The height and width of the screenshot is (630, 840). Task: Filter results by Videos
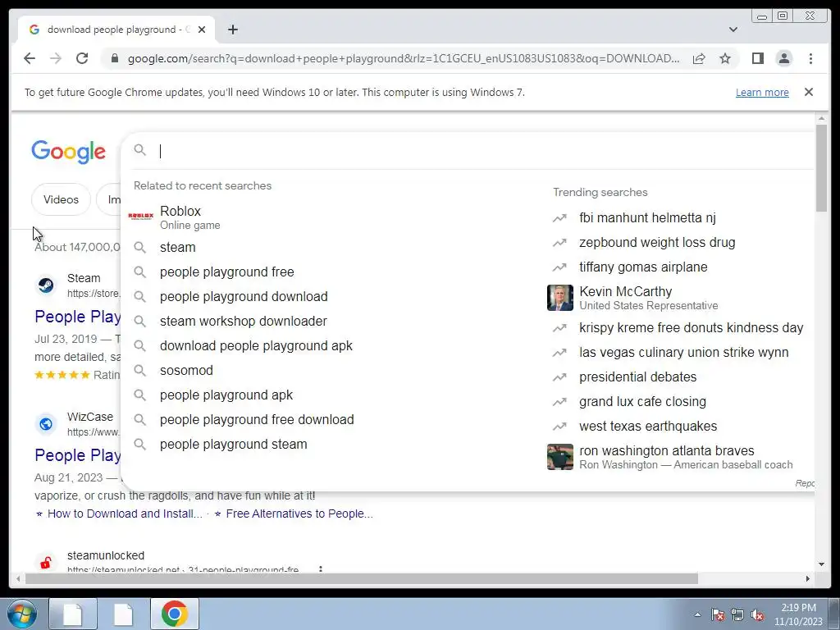click(61, 199)
